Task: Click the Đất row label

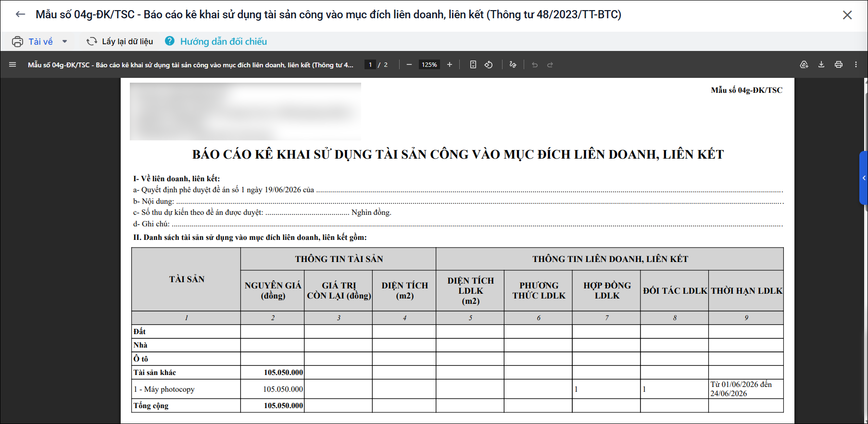Action: coord(139,331)
